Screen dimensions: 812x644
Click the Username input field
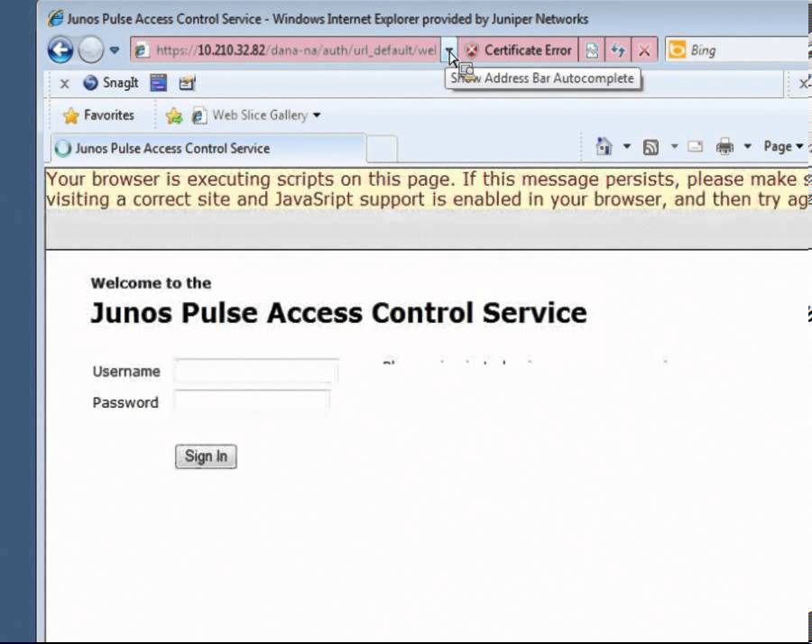click(256, 372)
